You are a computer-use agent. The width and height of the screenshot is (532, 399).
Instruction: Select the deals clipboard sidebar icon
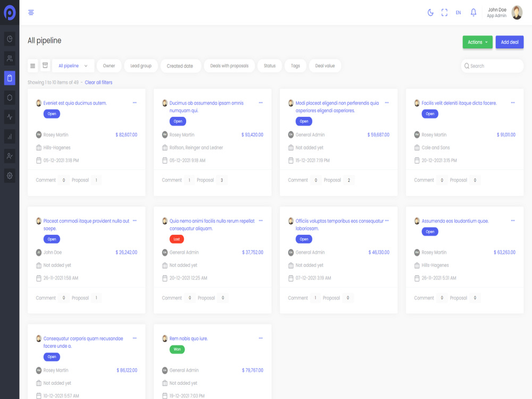(10, 78)
